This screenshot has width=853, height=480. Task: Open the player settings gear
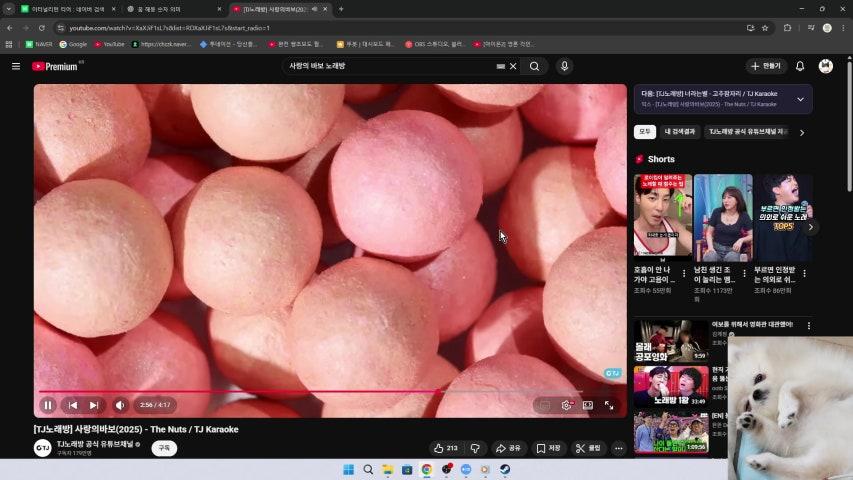pyautogui.click(x=566, y=405)
